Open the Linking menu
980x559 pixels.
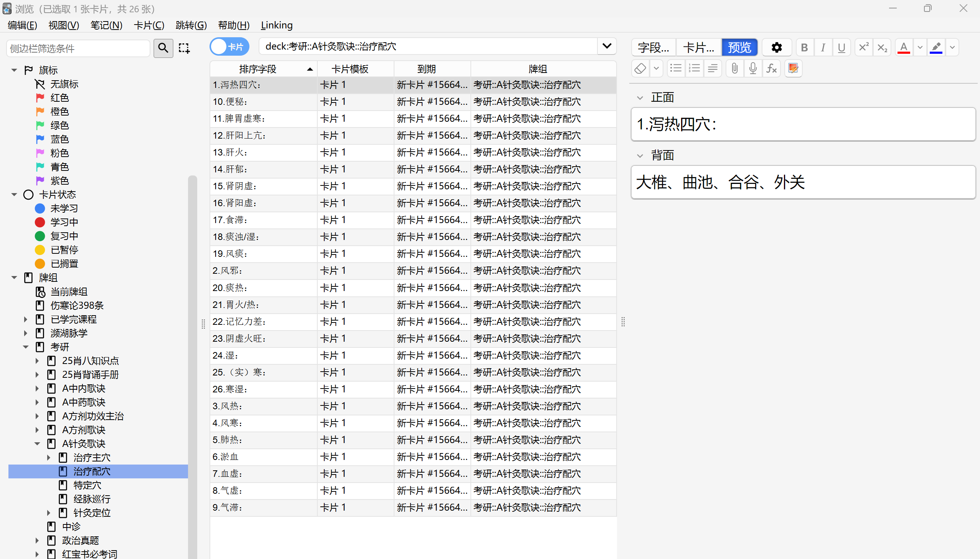tap(277, 25)
